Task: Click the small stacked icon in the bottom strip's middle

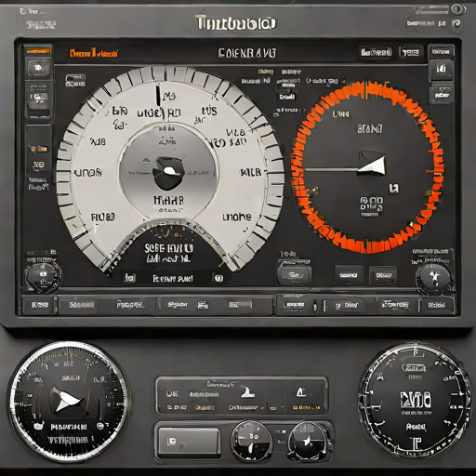Action: [x=203, y=305]
